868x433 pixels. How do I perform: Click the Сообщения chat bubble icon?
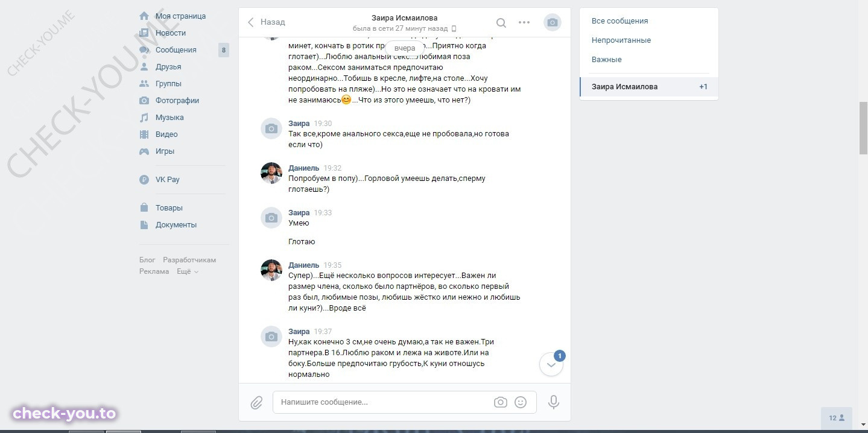(x=144, y=50)
